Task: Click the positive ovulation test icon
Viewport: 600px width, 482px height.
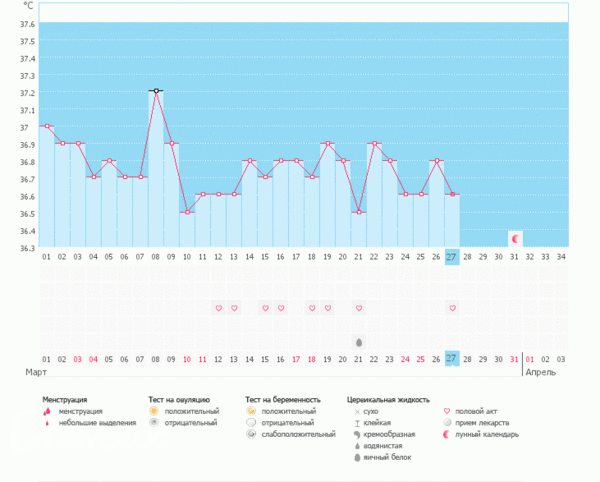Action: tap(153, 411)
